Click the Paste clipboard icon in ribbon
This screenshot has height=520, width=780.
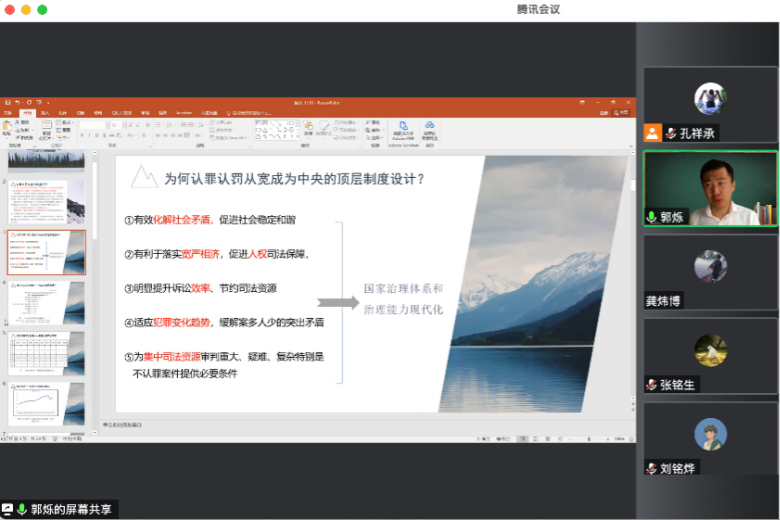pos(8,128)
